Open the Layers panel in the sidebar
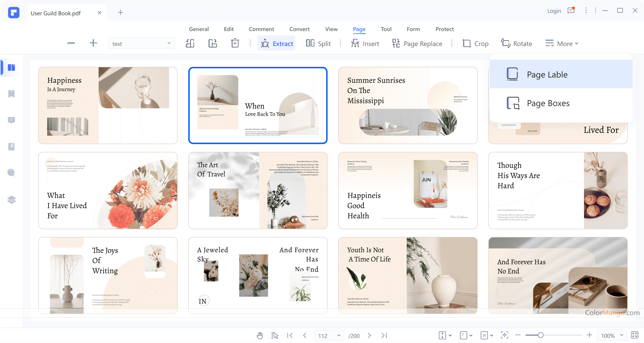This screenshot has width=644, height=343. 11,199
